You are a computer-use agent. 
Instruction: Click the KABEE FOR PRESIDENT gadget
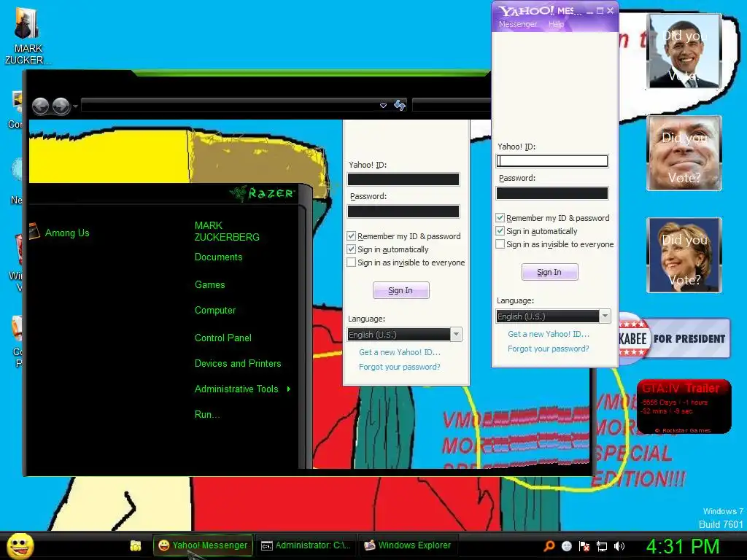(x=674, y=338)
